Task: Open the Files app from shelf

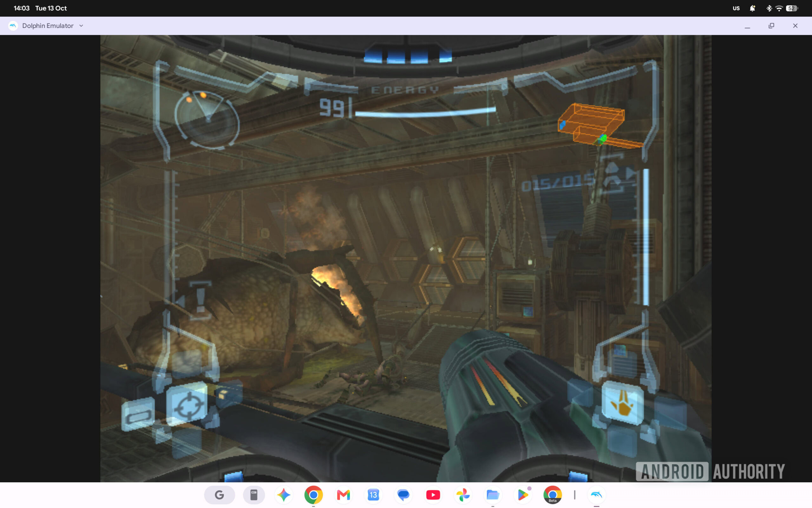Action: pyautogui.click(x=493, y=495)
